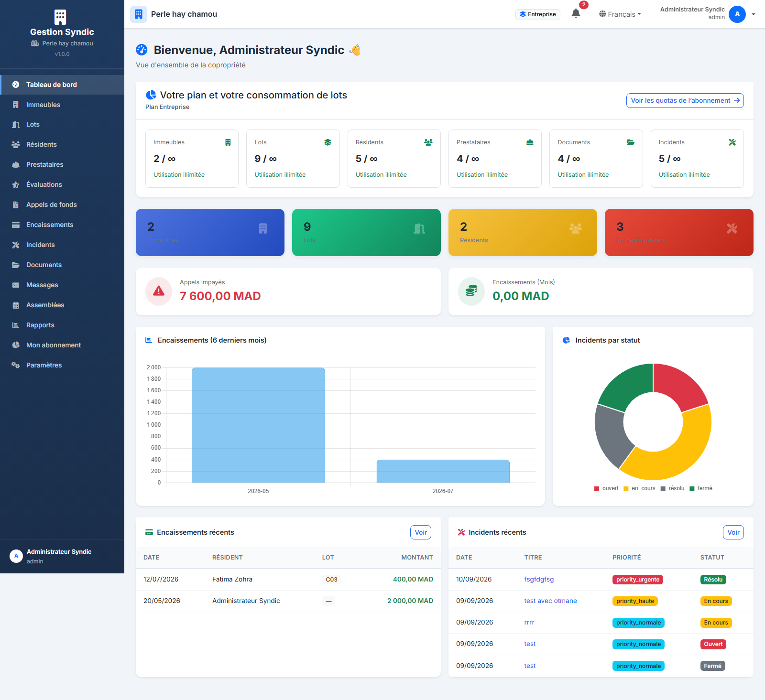Click Voir button in Encaissements récents
The height and width of the screenshot is (700, 765).
(x=421, y=532)
